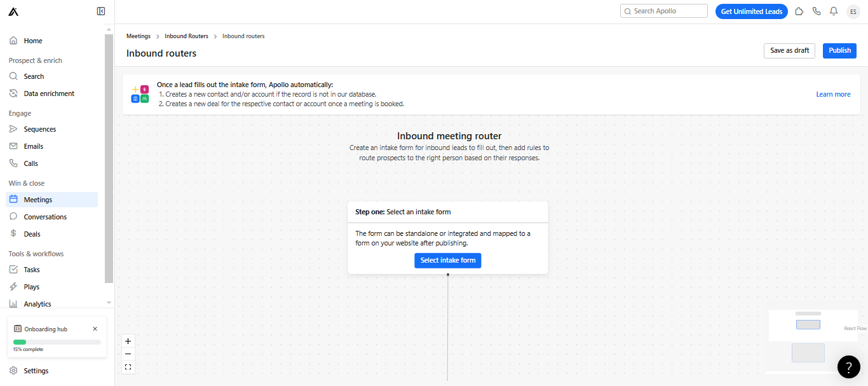
Task: Click the Step one card header
Action: pyautogui.click(x=448, y=212)
